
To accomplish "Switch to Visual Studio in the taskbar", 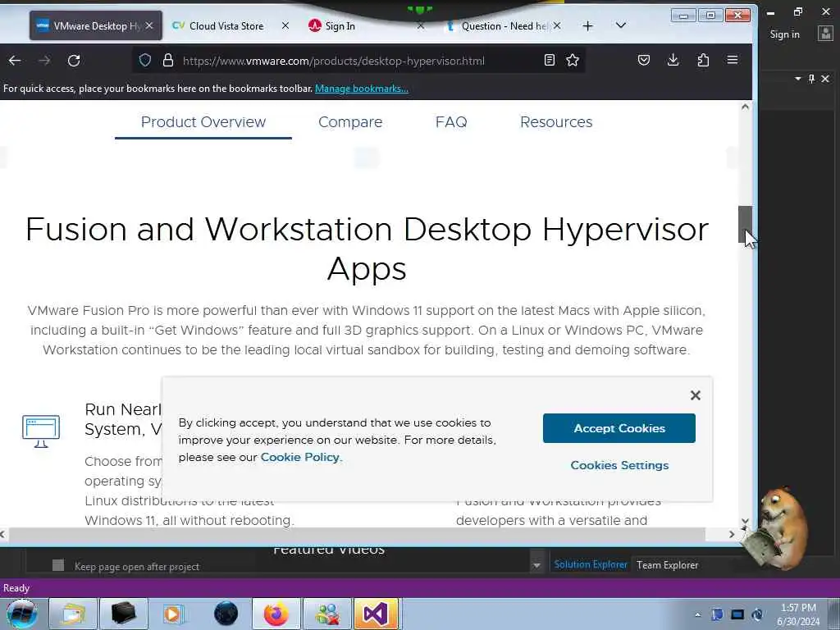I will (376, 614).
